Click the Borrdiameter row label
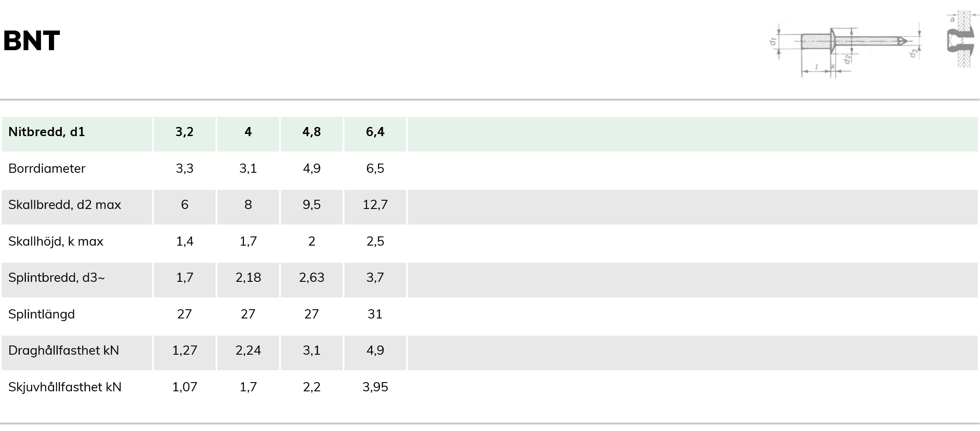The width and height of the screenshot is (980, 431). click(47, 168)
